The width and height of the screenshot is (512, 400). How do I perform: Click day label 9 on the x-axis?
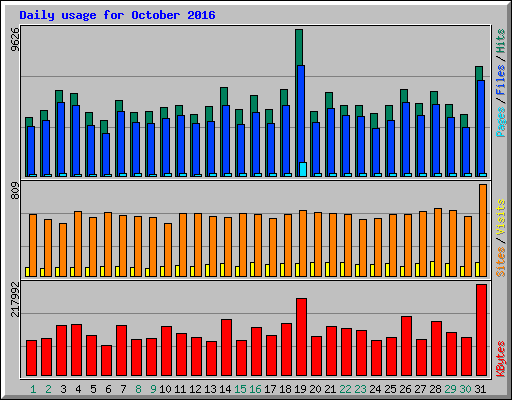tap(153, 389)
